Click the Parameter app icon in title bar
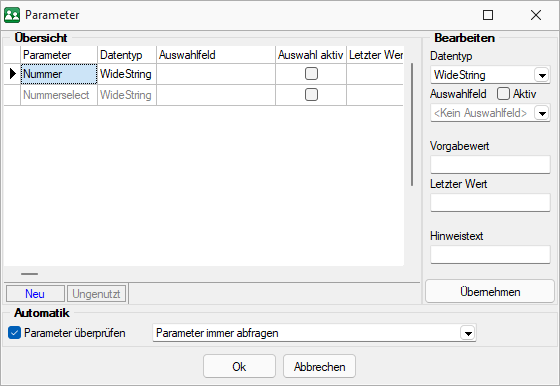Viewport: 560px width, 386px height. point(12,15)
